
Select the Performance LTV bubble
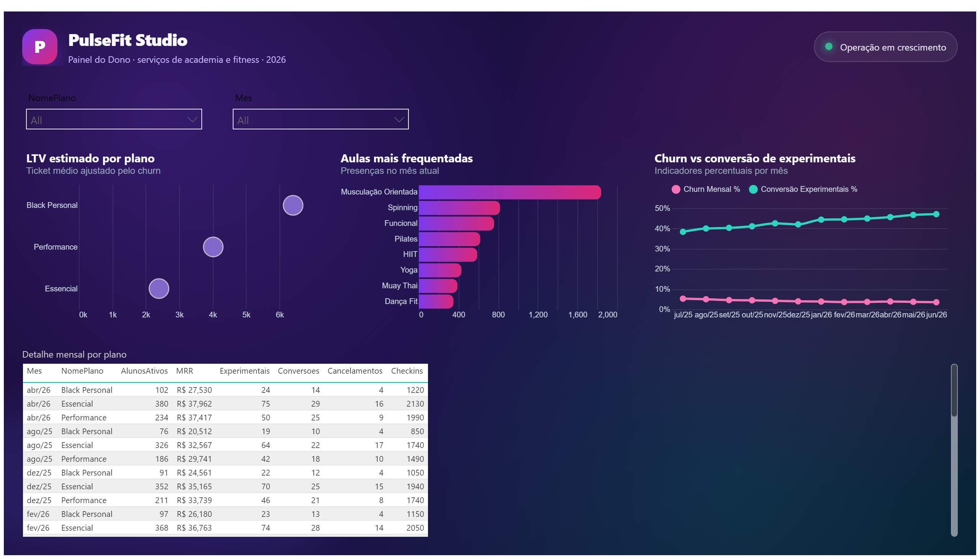[x=213, y=247]
